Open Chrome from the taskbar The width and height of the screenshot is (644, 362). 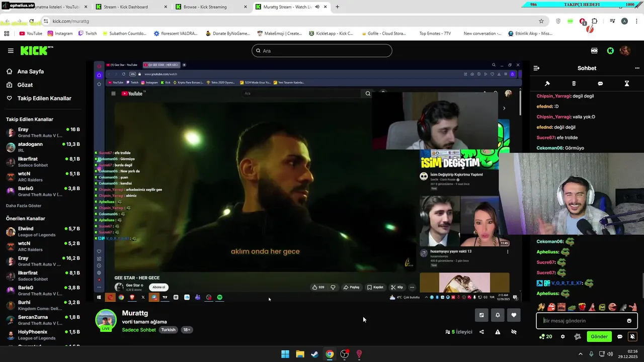click(x=329, y=354)
